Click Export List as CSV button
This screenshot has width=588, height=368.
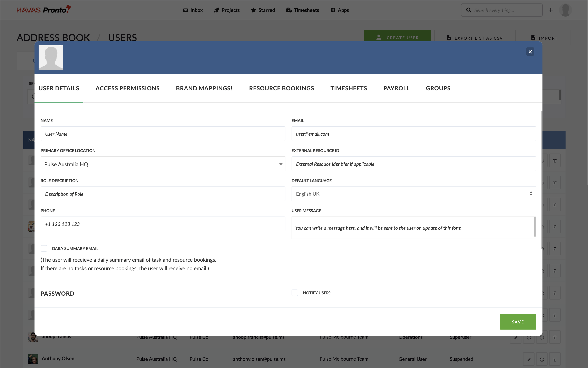tap(474, 36)
